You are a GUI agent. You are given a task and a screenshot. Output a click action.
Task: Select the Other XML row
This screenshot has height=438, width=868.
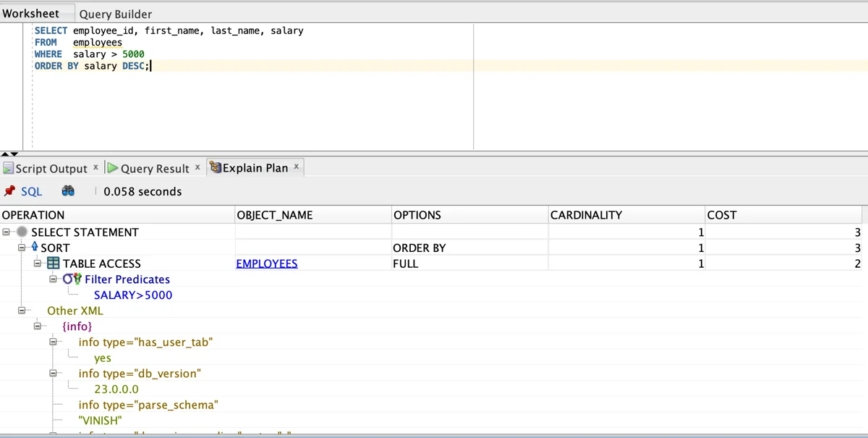[x=75, y=311]
